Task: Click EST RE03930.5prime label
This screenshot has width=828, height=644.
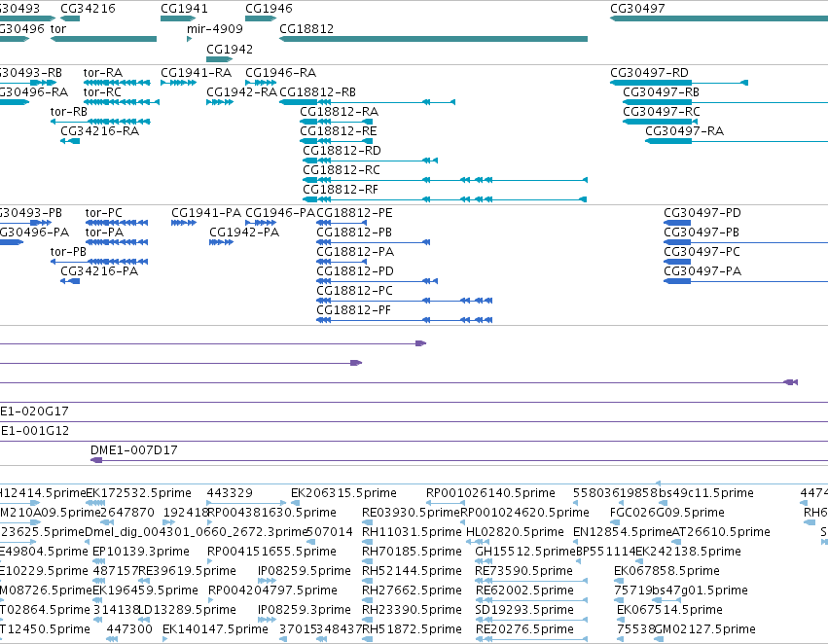Action: tap(411, 513)
